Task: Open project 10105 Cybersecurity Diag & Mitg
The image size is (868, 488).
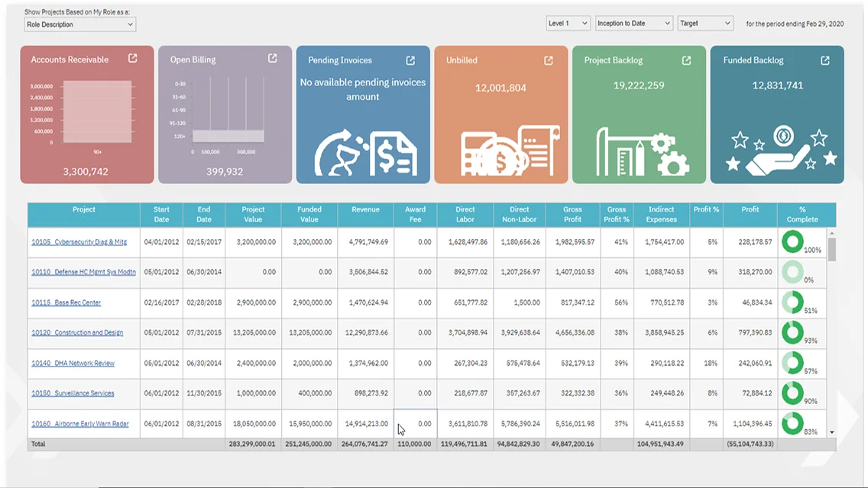Action: [x=79, y=242]
